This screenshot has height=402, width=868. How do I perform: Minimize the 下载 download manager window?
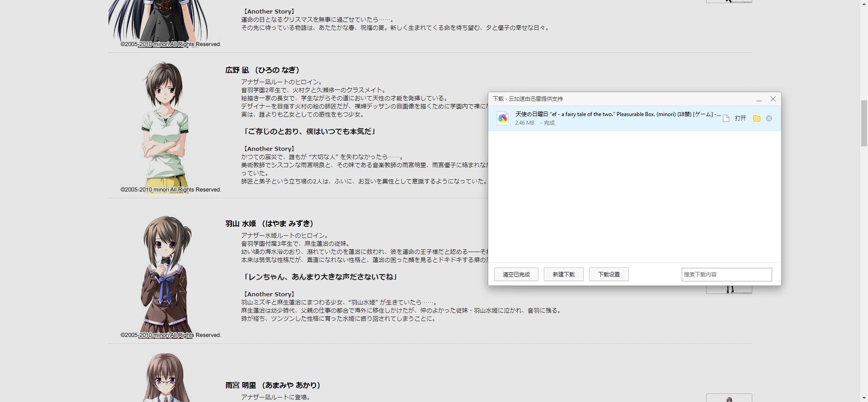[759, 99]
